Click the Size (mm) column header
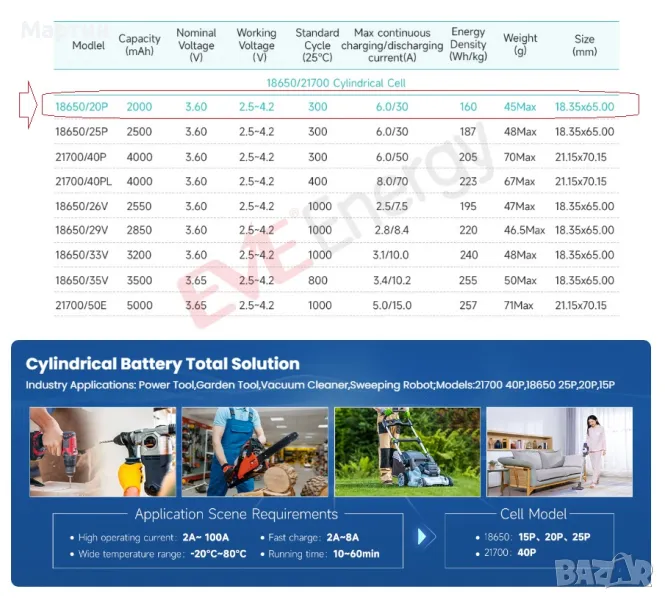This screenshot has width=665, height=600. tap(584, 45)
